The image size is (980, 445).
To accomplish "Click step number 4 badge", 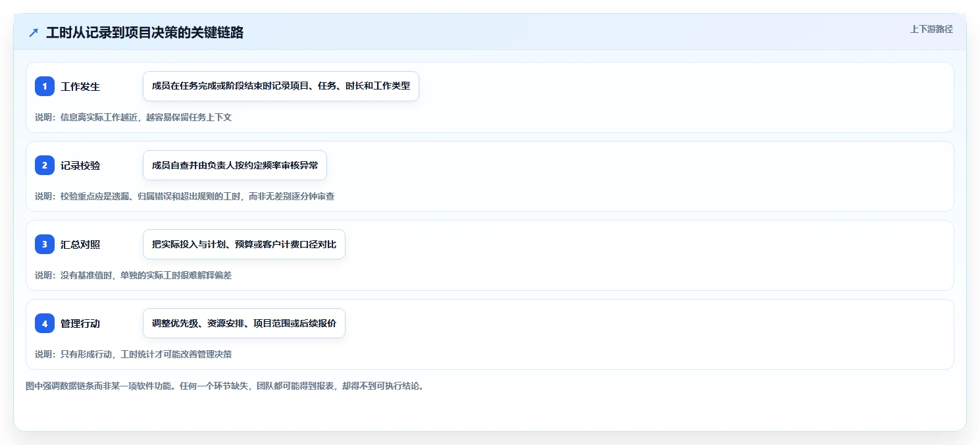I will pyautogui.click(x=45, y=323).
